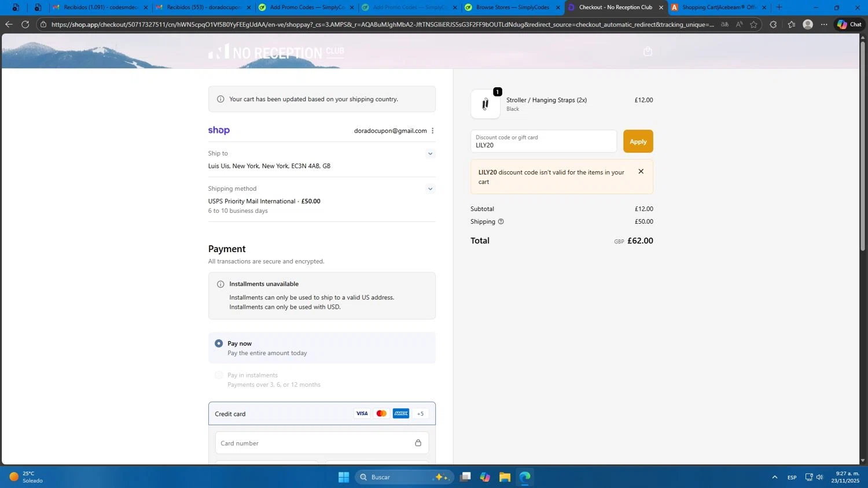Open site information icon in address bar

[x=43, y=24]
